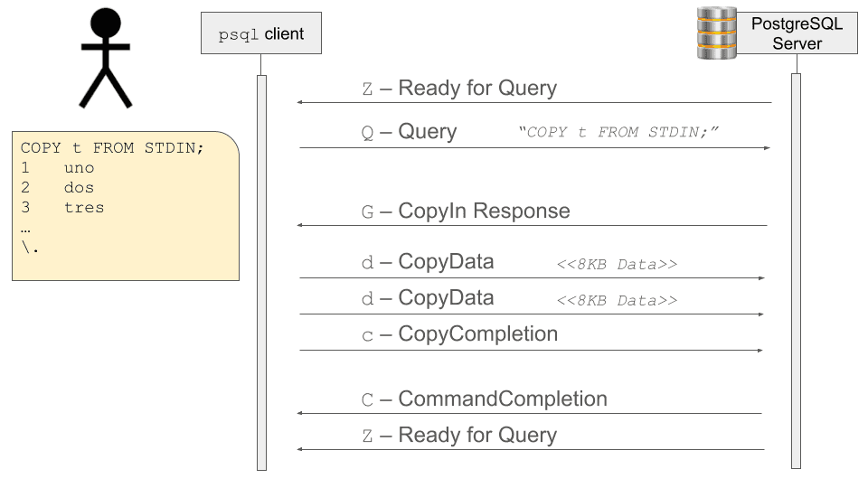Click the yellow COPY command note box
This screenshot has height=488, width=868.
tap(126, 206)
